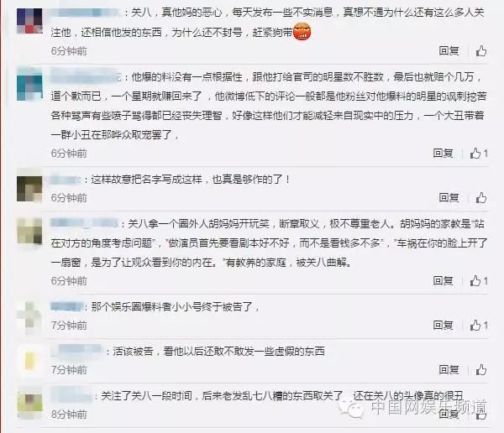The width and height of the screenshot is (504, 433).
Task: Reply to the comment 他爆的料没有一点根据性
Action: click(x=443, y=154)
